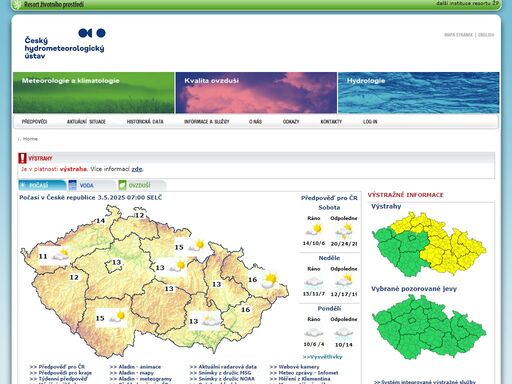This screenshot has width=512, height=384.
Task: Open the Vybrané pozorované jevy map
Action: [x=429, y=327]
